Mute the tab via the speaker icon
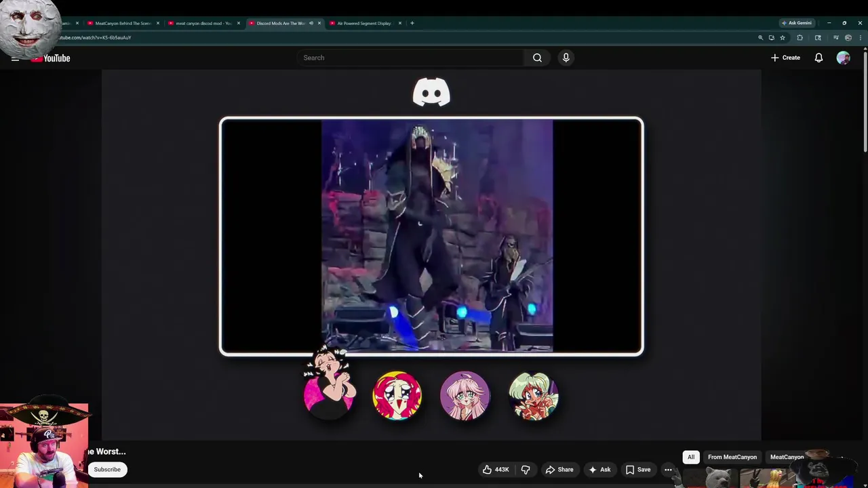The image size is (868, 488). (311, 23)
